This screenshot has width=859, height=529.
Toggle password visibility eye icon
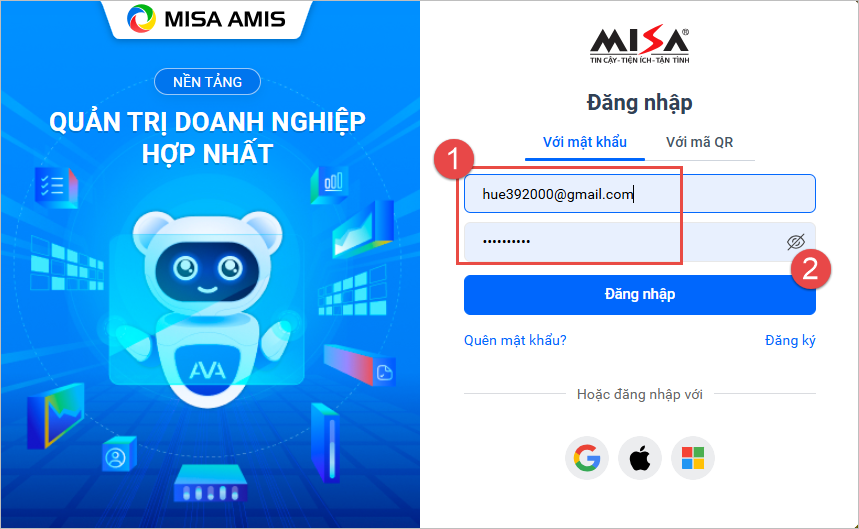(795, 242)
